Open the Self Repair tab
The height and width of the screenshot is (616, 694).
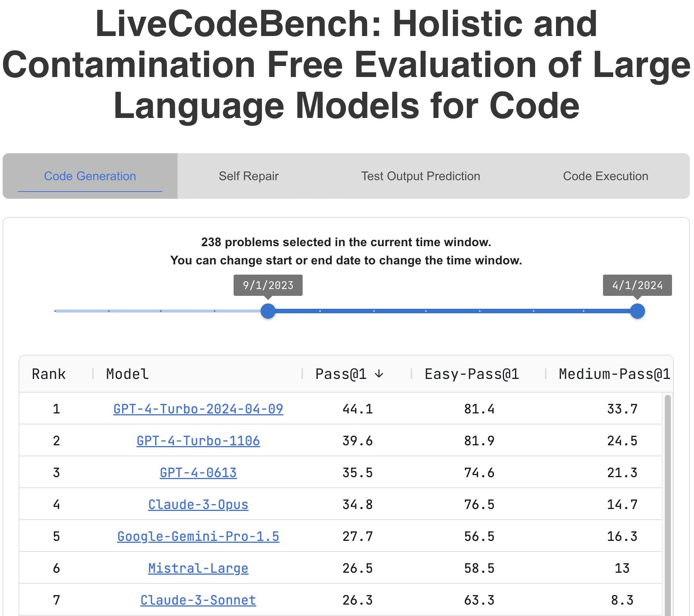[249, 176]
